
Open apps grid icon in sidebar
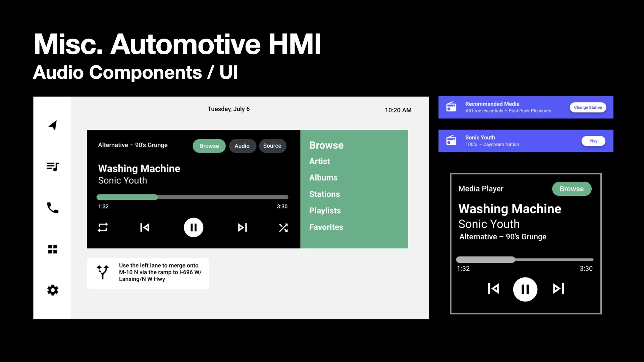click(x=53, y=249)
